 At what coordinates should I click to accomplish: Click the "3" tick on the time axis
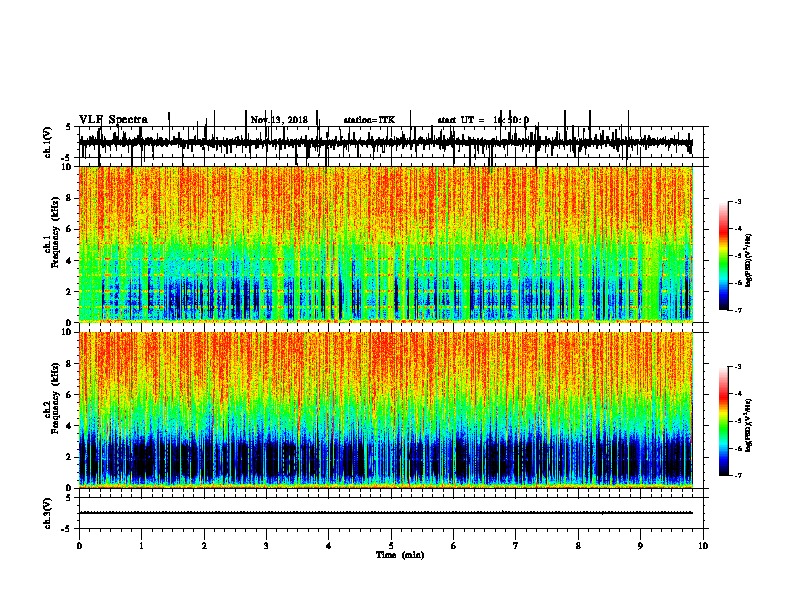click(x=266, y=546)
